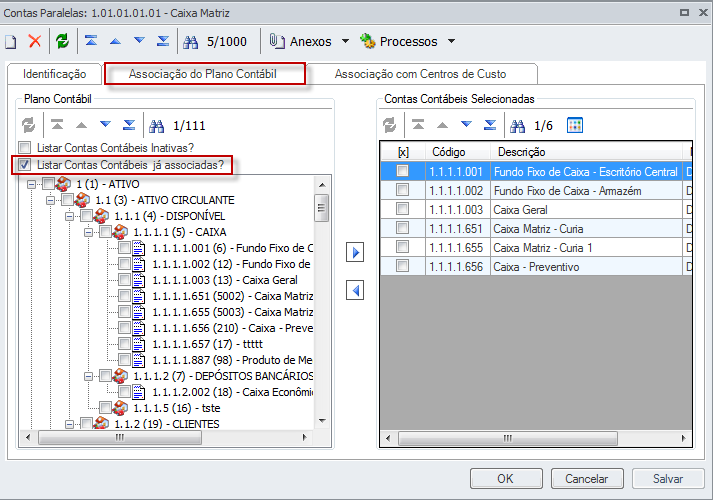
Task: Jump to first item in Contas Selecionadas toolbar
Action: tap(418, 125)
